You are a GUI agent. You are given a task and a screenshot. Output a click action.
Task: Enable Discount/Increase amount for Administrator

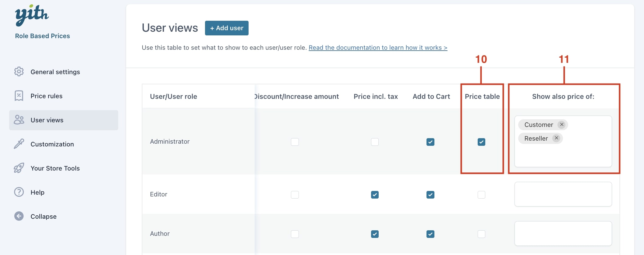pyautogui.click(x=295, y=142)
